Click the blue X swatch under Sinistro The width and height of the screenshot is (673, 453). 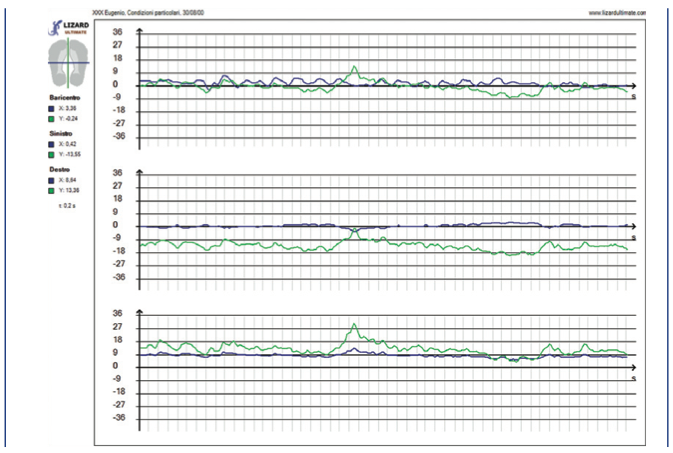(51, 145)
